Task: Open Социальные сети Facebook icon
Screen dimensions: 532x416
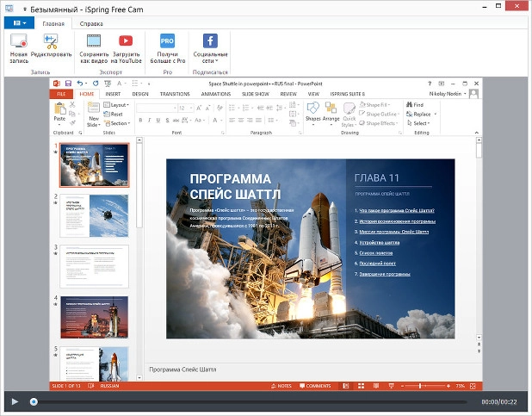Action: click(x=209, y=41)
